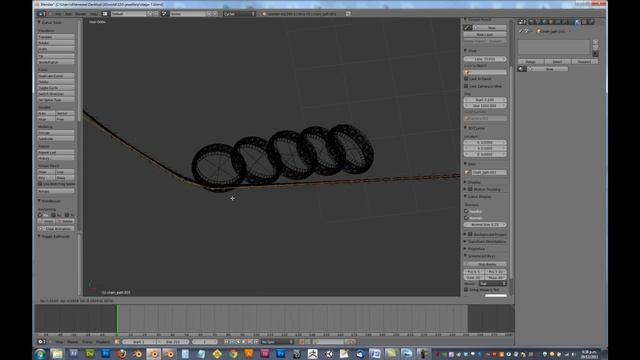Open the Texture properties tab
Viewport: 640px width, 360px height.
[584, 22]
